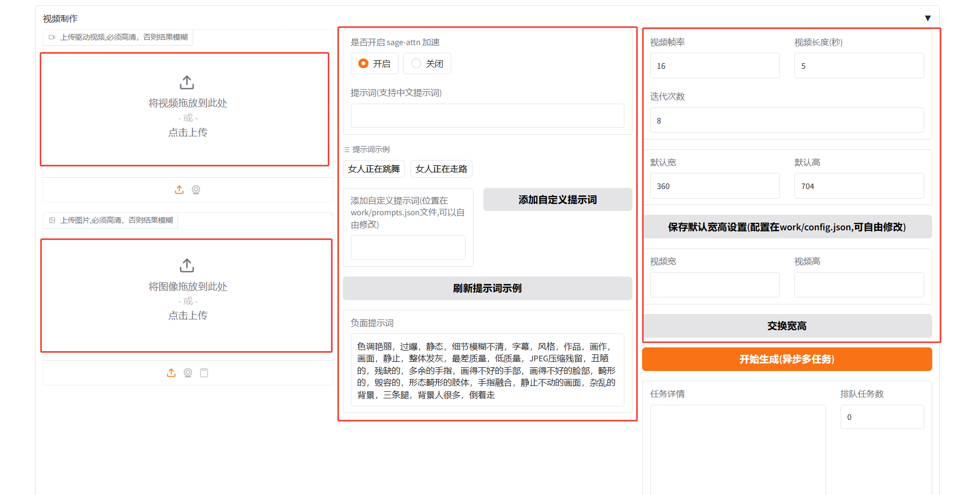Click the image drop area upload arrow
Viewport: 980px width, 495px height.
(x=187, y=265)
